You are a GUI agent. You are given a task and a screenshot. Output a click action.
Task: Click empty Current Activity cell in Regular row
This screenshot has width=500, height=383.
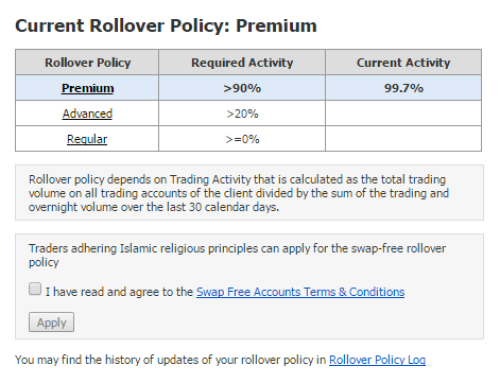point(403,139)
